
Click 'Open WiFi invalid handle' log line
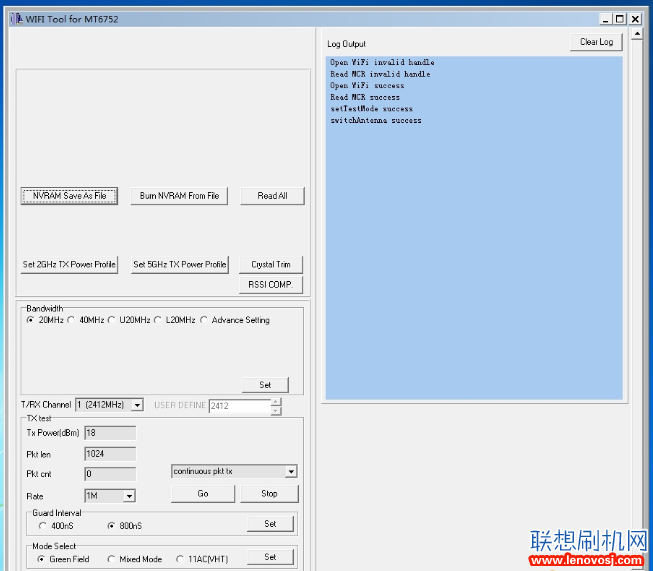pyautogui.click(x=382, y=62)
